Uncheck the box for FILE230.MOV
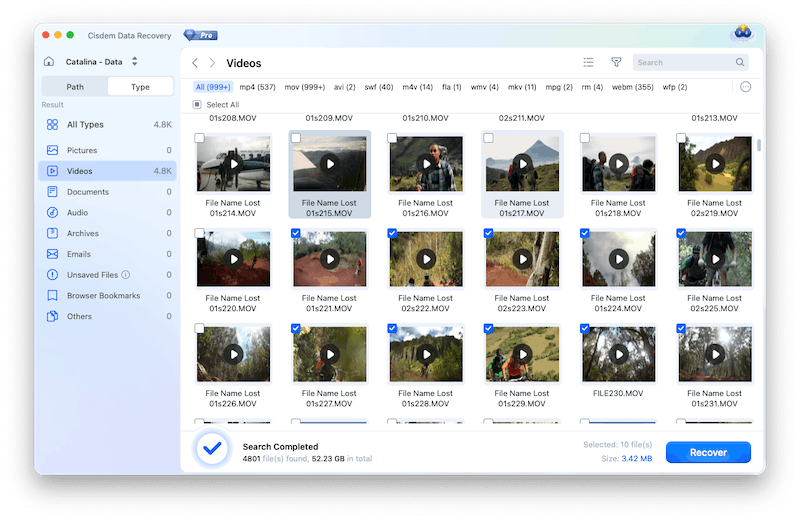The image size is (800, 520). (585, 328)
